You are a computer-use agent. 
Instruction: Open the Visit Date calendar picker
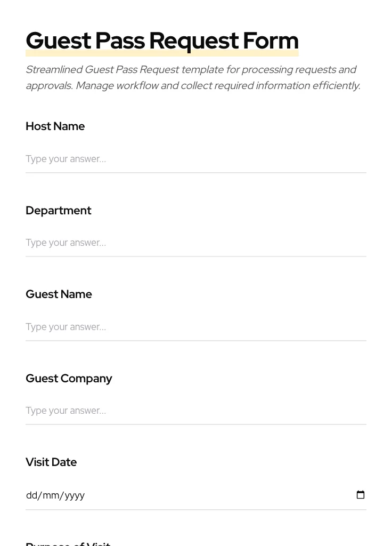pyautogui.click(x=361, y=495)
